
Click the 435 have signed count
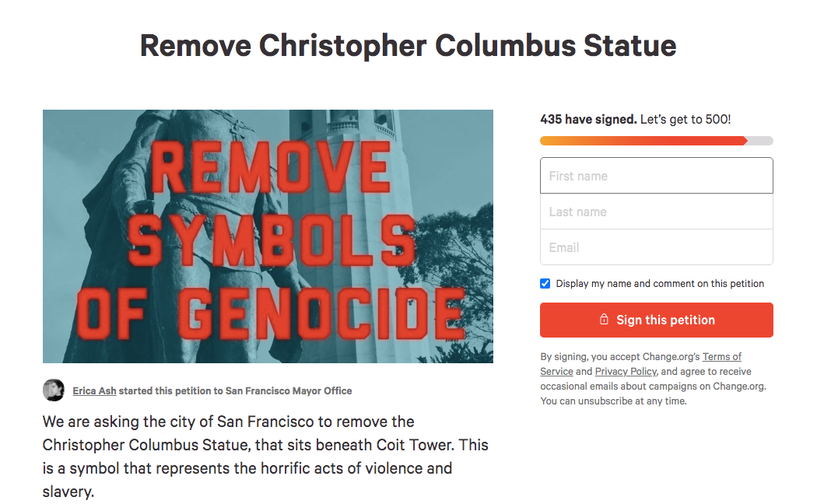(x=588, y=120)
